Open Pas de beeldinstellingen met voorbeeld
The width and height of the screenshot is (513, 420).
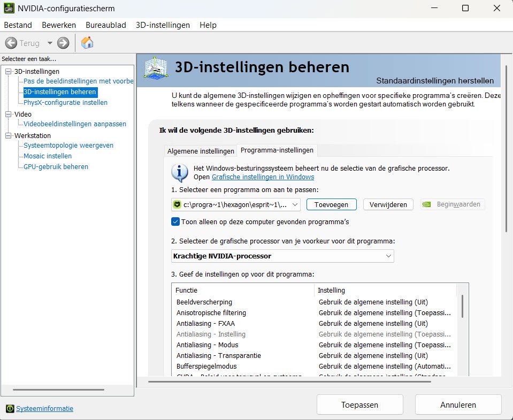(78, 81)
